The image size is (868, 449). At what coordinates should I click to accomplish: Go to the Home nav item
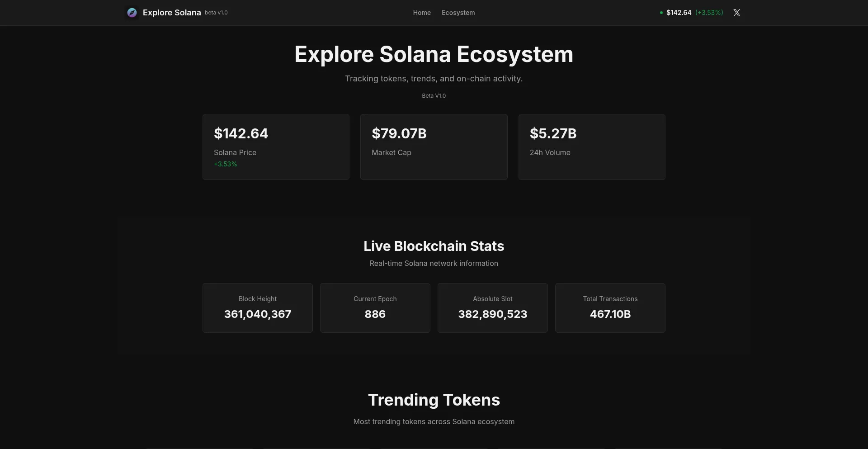tap(422, 13)
